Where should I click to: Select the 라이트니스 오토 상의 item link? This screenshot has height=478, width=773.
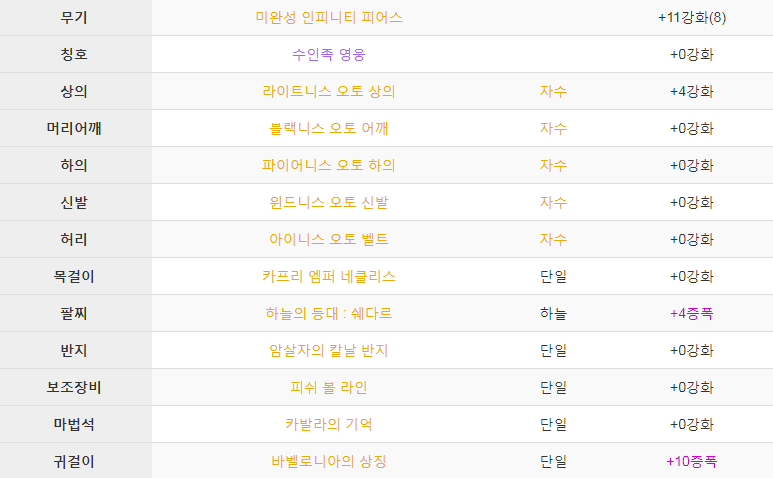pos(329,91)
